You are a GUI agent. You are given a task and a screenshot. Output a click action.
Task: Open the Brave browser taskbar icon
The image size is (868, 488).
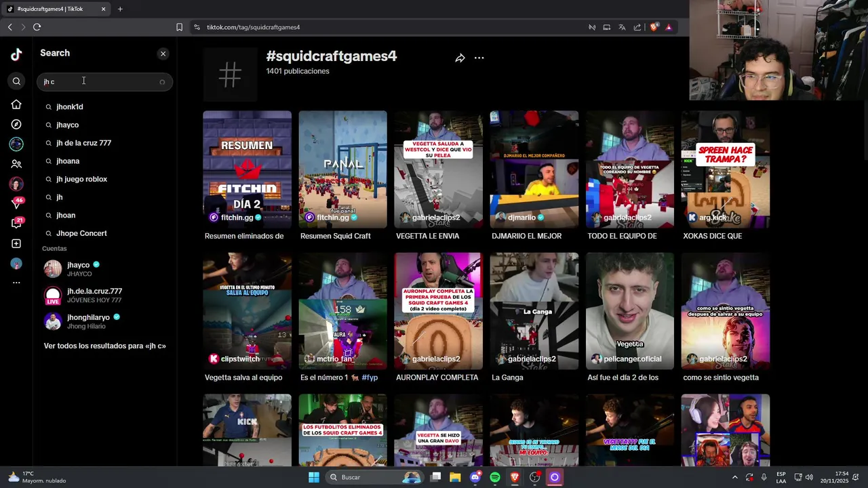click(515, 477)
